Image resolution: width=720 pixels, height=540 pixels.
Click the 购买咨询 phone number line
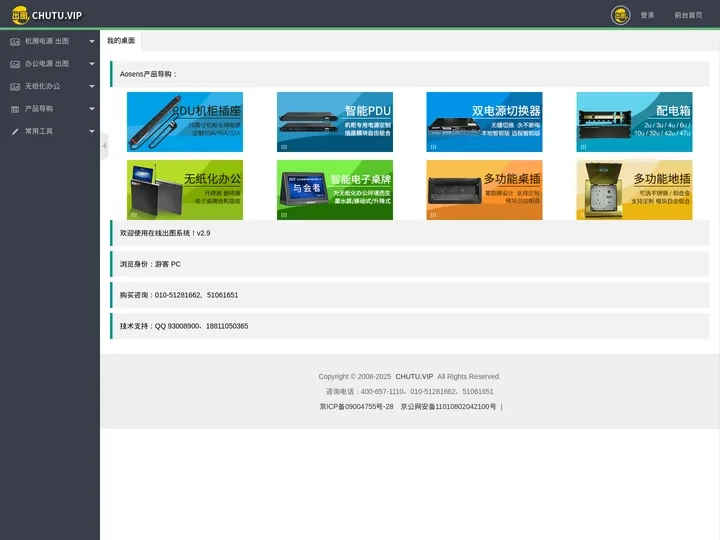click(x=179, y=295)
